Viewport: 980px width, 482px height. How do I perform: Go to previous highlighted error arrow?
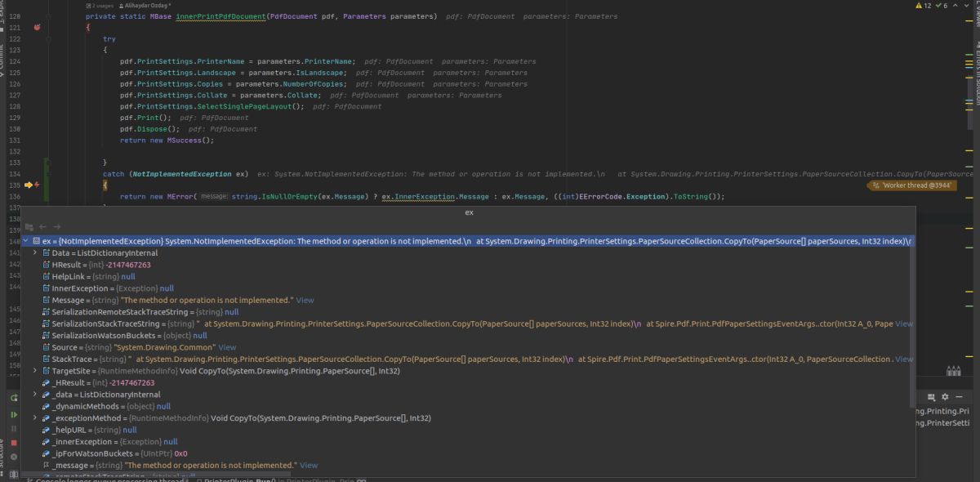coord(957,6)
